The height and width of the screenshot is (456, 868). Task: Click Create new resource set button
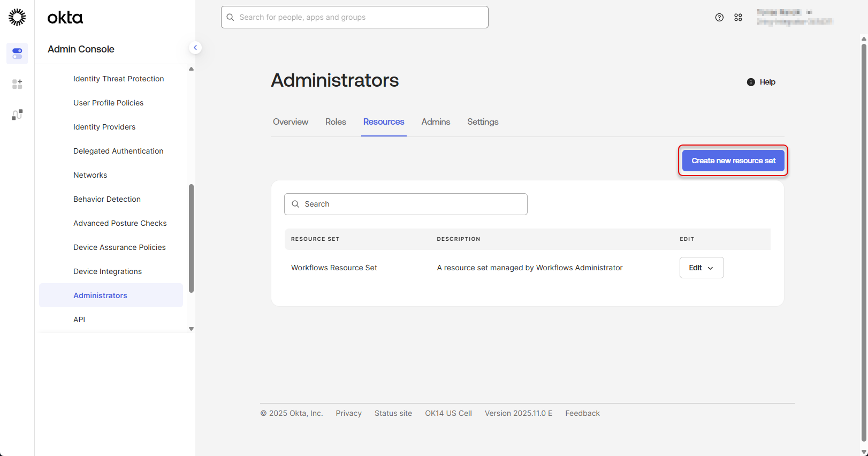(733, 161)
